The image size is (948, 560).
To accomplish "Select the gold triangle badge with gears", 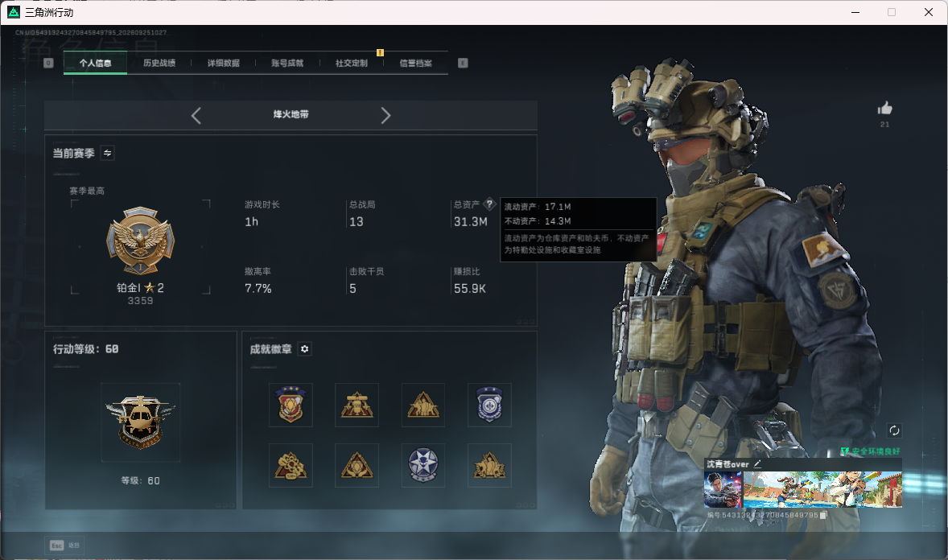I will click(x=291, y=466).
